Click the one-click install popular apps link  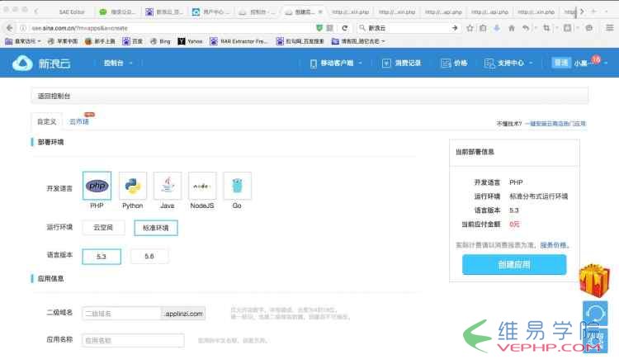point(555,124)
